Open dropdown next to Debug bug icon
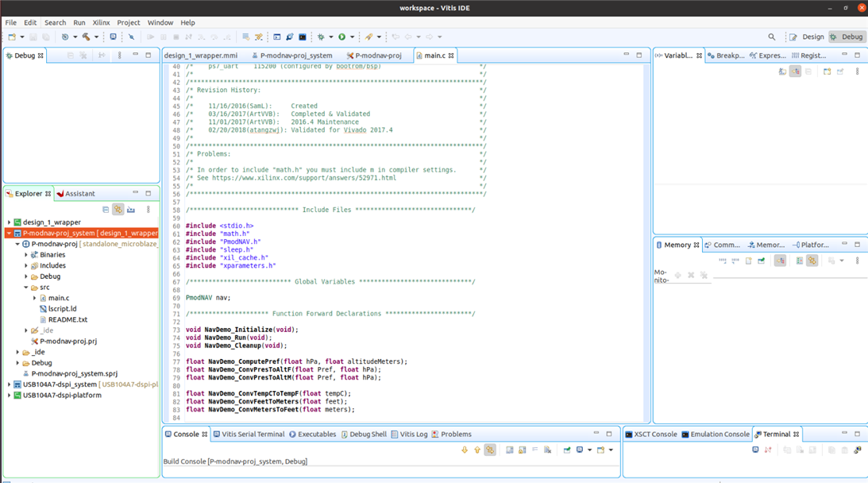The height and width of the screenshot is (483, 868). click(331, 37)
